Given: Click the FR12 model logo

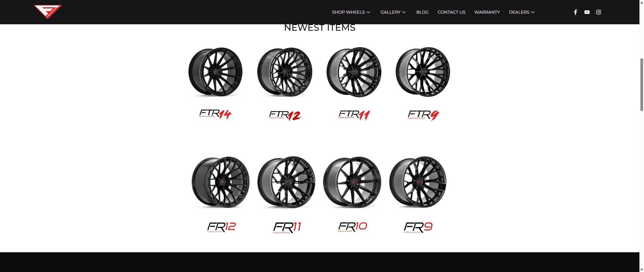Looking at the screenshot, I should click(x=221, y=227).
